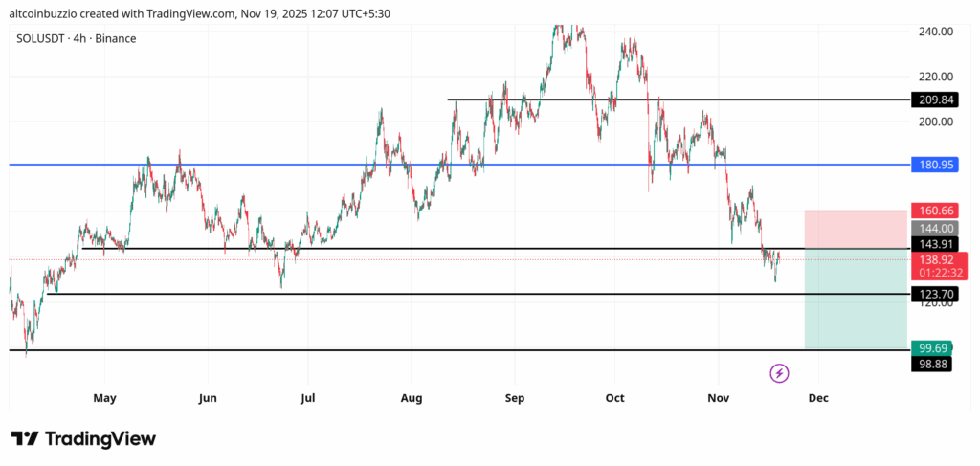Click the 240.00 value on the price axis
This screenshot has width=980, height=466.
(x=933, y=32)
